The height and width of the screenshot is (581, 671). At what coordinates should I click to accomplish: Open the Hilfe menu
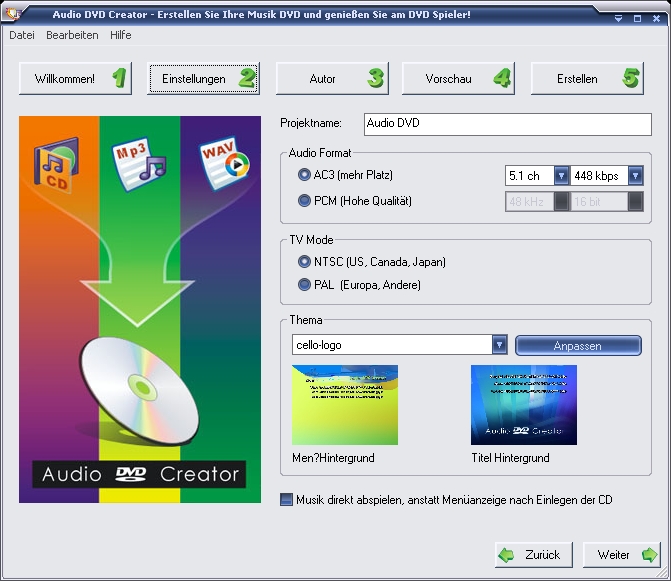coord(121,35)
